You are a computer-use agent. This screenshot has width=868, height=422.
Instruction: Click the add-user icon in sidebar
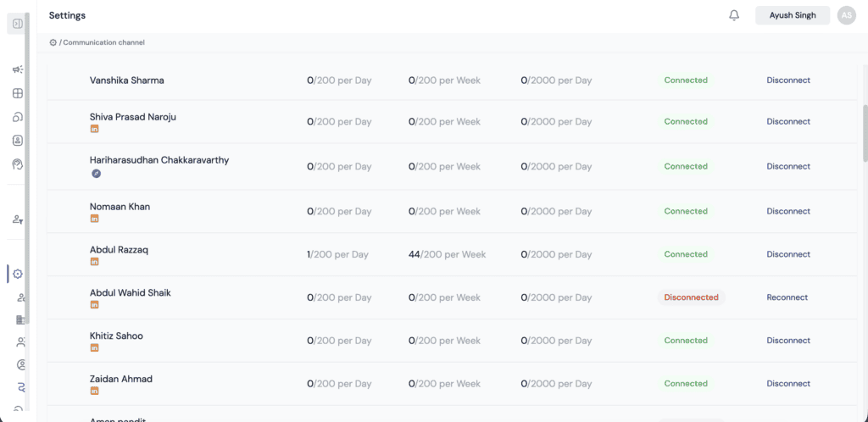[x=18, y=219]
